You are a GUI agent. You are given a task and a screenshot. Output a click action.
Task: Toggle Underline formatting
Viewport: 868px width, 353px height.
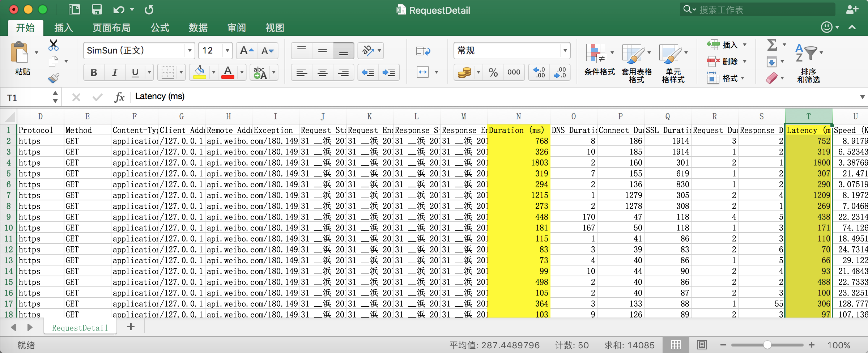pyautogui.click(x=135, y=72)
